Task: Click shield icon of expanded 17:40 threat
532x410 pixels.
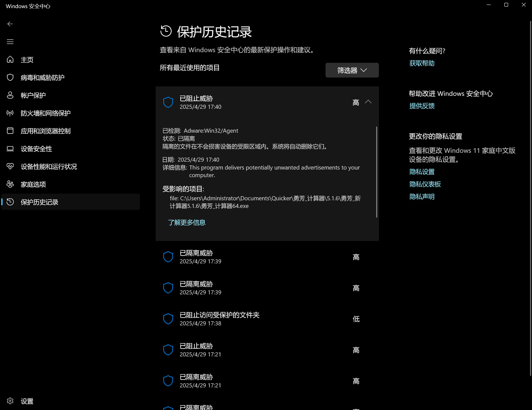Action: click(x=168, y=102)
